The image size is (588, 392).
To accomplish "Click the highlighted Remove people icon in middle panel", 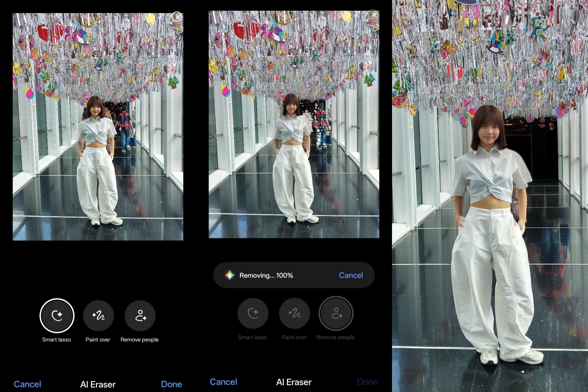I will (x=336, y=313).
